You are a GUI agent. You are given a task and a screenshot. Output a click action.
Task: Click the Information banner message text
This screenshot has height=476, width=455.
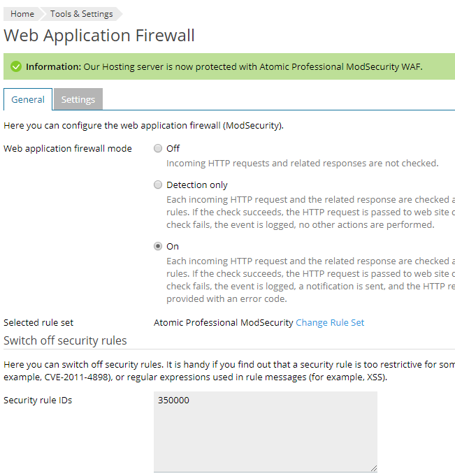pyautogui.click(x=224, y=67)
